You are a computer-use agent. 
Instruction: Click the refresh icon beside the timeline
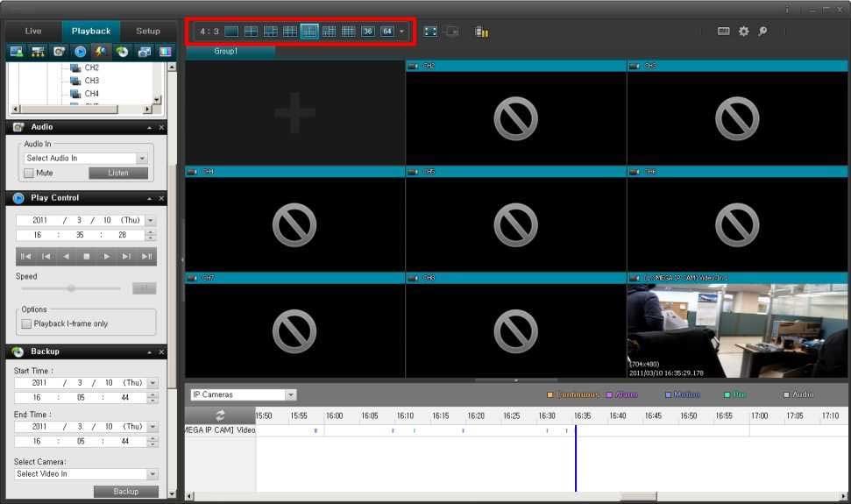(220, 415)
